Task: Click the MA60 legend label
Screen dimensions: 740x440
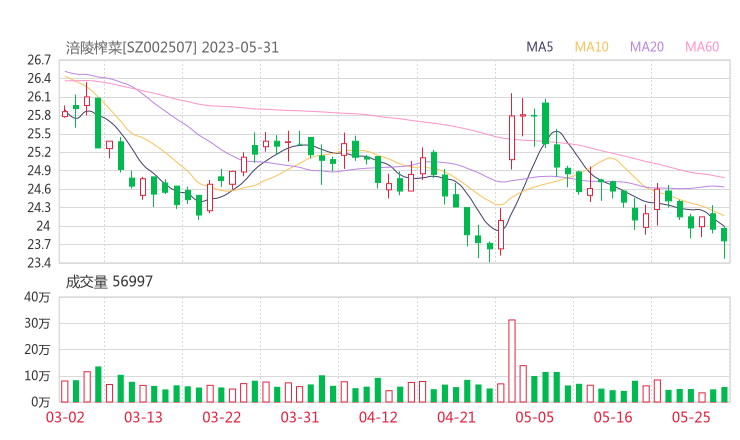Action: (x=702, y=47)
